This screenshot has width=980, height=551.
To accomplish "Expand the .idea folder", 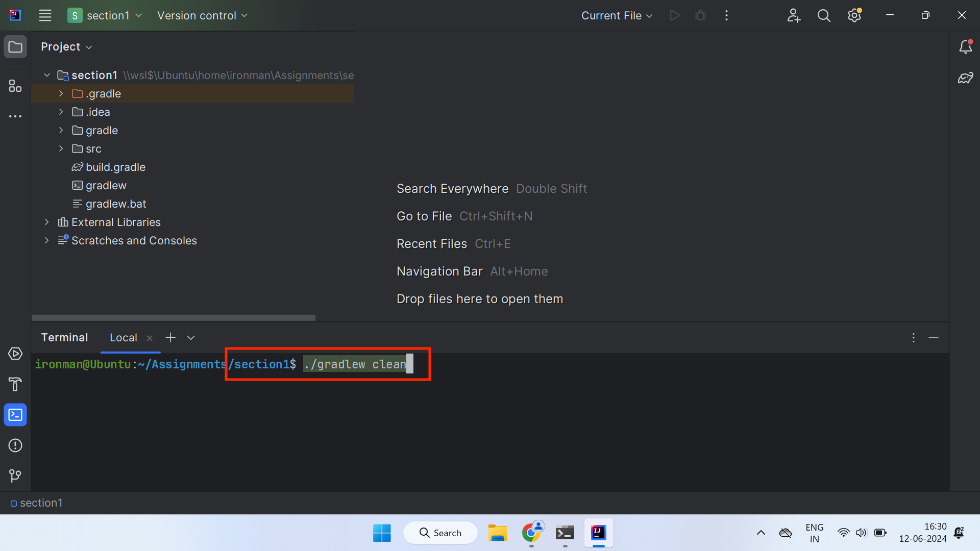I will 61,112.
